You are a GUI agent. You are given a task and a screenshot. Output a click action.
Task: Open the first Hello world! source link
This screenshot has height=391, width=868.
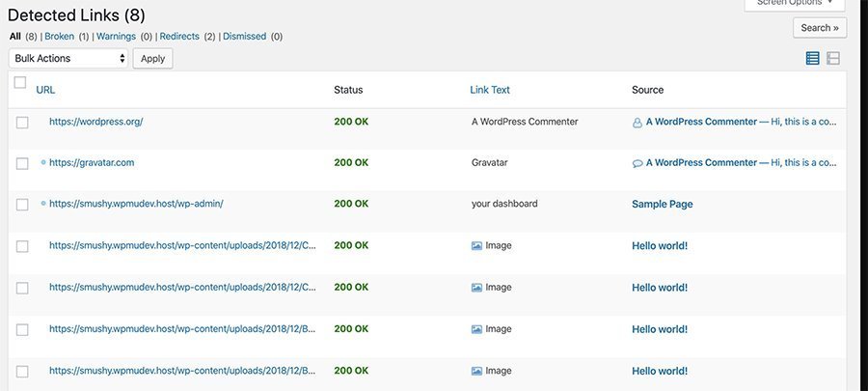point(660,245)
